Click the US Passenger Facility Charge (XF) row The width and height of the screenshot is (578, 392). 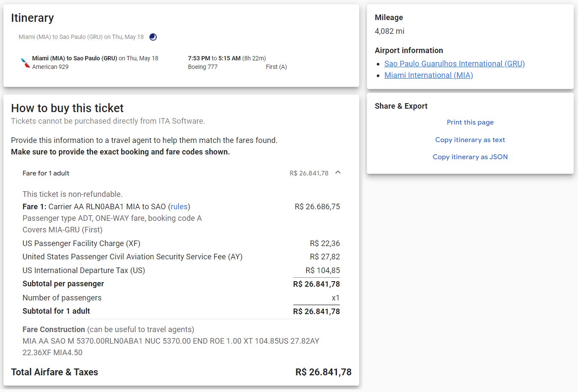181,244
